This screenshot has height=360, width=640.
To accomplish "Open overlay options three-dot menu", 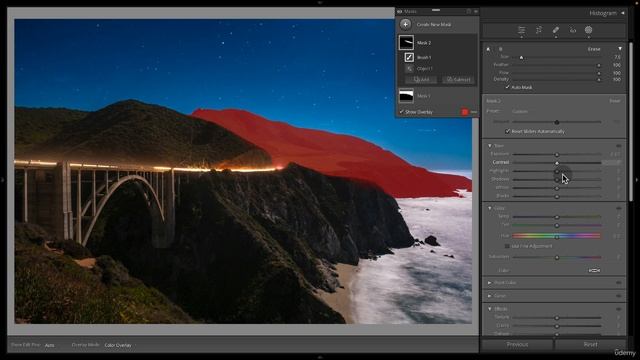I will (x=473, y=112).
